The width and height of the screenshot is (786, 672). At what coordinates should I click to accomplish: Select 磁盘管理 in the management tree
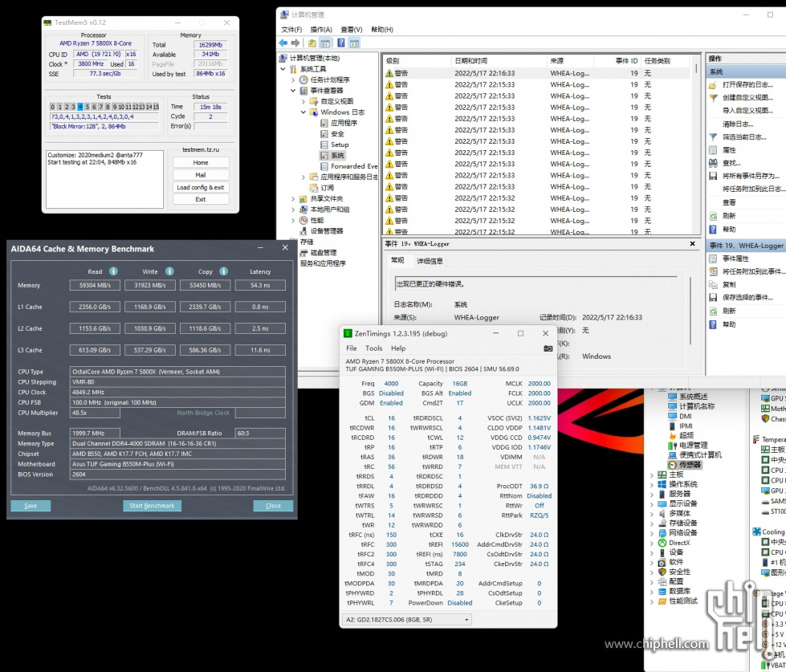click(318, 253)
